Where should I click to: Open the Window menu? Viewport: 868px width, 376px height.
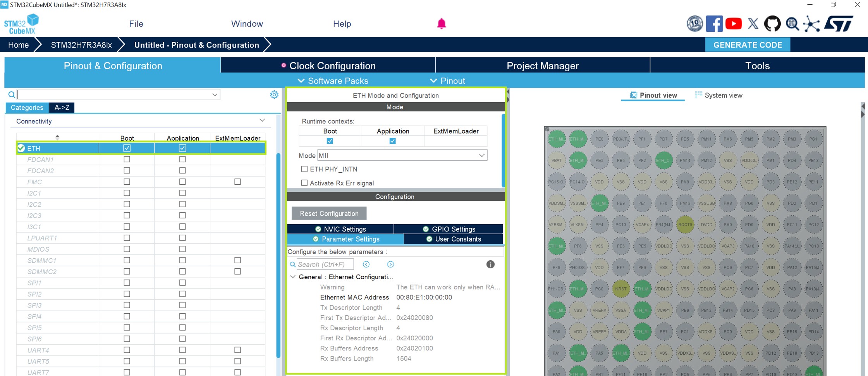[247, 24]
